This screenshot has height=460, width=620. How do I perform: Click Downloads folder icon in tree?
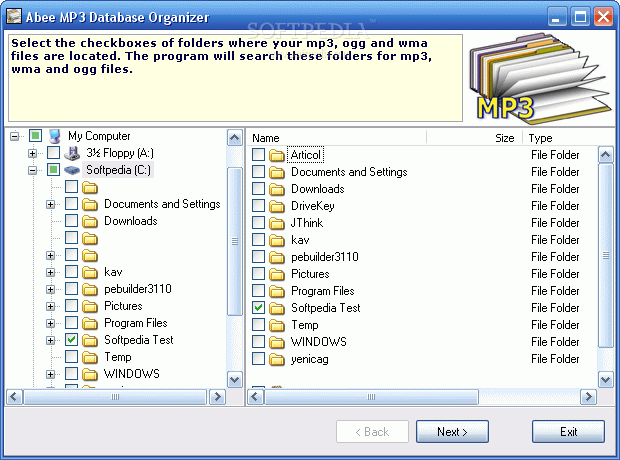[90, 221]
